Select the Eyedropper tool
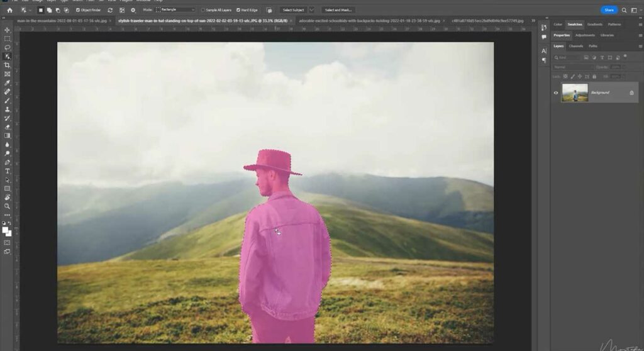Viewport: 644px width, 351px height. pyautogui.click(x=7, y=83)
